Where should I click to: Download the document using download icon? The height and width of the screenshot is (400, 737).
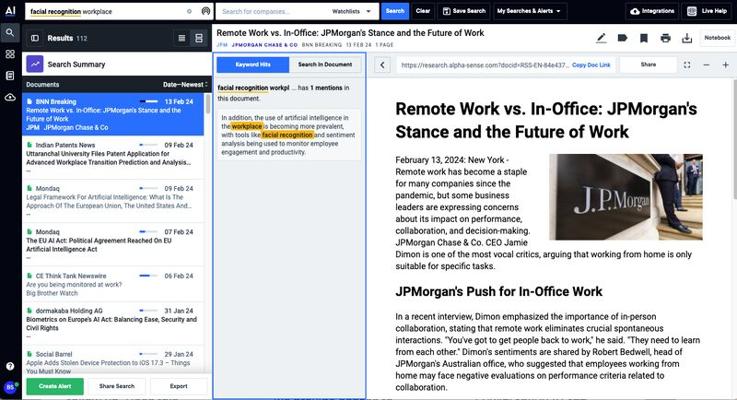[x=687, y=38]
